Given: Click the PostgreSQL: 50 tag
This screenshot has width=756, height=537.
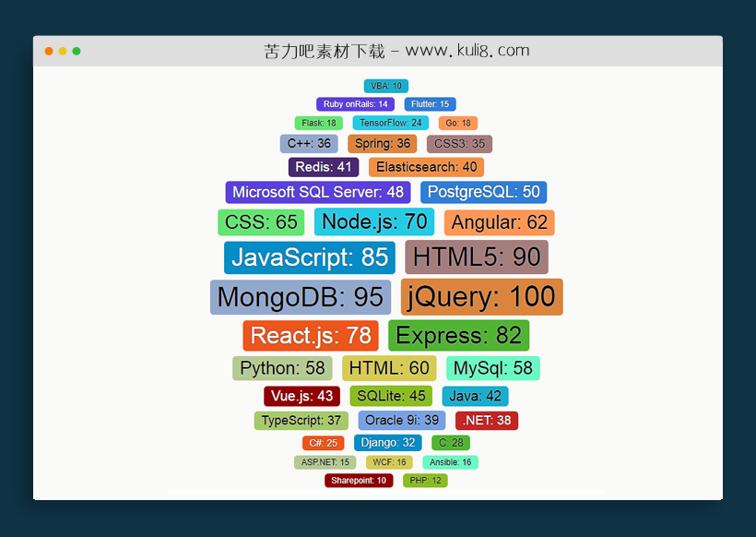Looking at the screenshot, I should click(484, 192).
